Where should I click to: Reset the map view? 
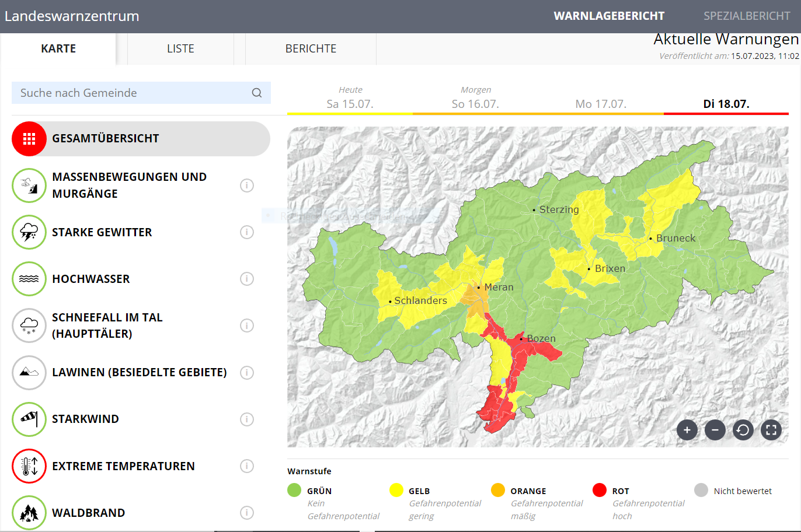743,430
